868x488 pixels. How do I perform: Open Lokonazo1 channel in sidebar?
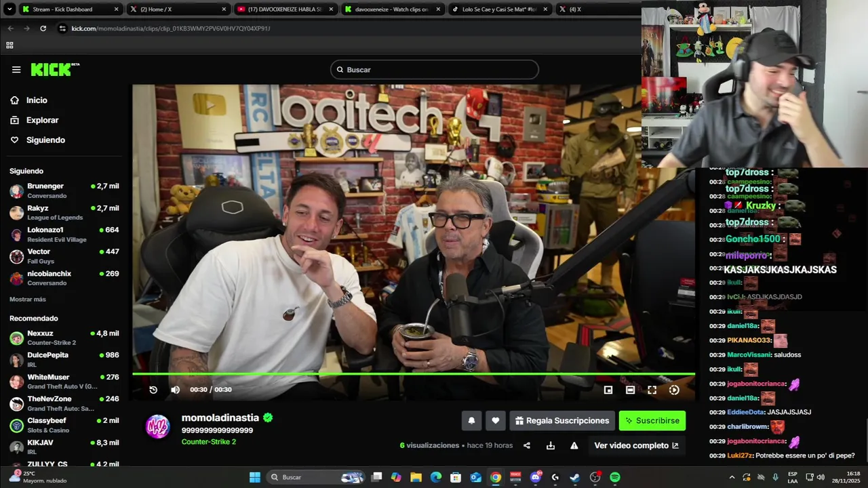[x=64, y=235]
